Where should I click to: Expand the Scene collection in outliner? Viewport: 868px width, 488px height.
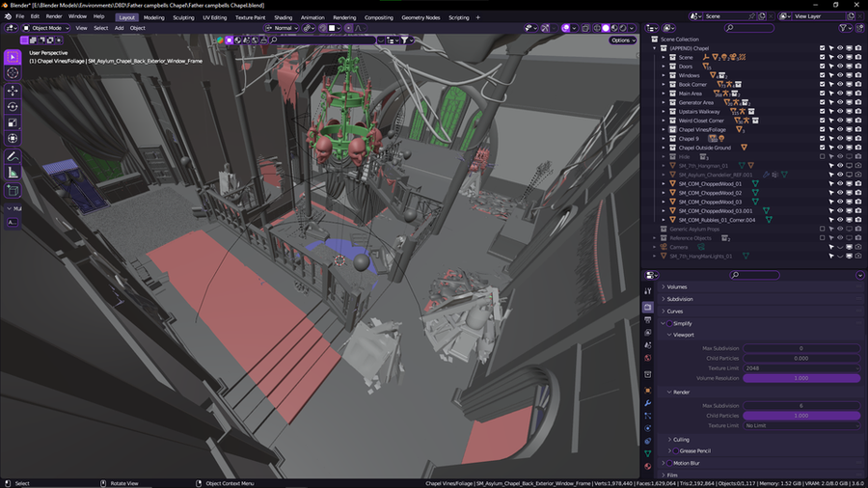(x=664, y=58)
